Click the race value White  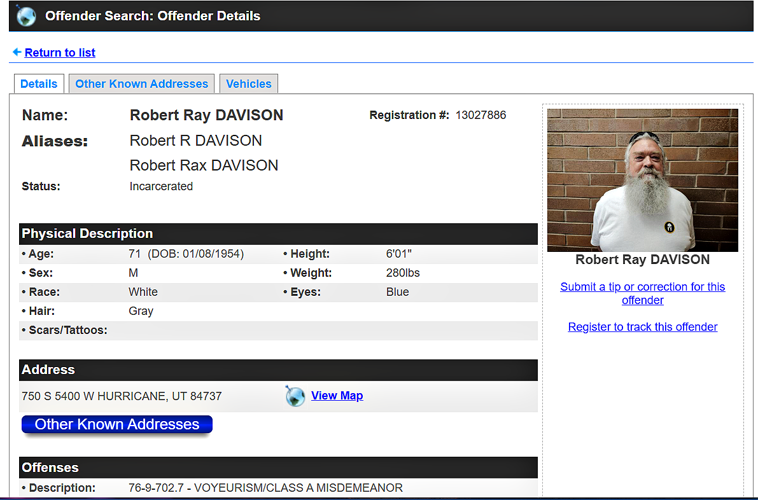[143, 292]
